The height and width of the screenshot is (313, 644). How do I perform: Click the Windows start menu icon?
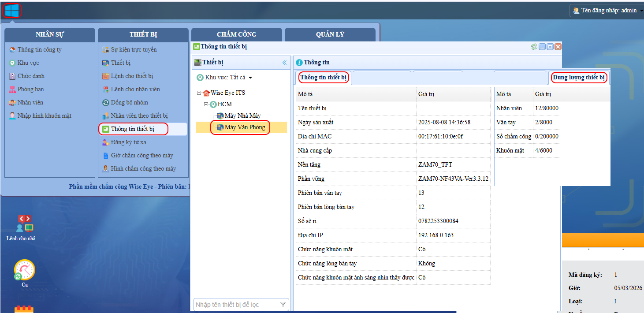[x=12, y=11]
